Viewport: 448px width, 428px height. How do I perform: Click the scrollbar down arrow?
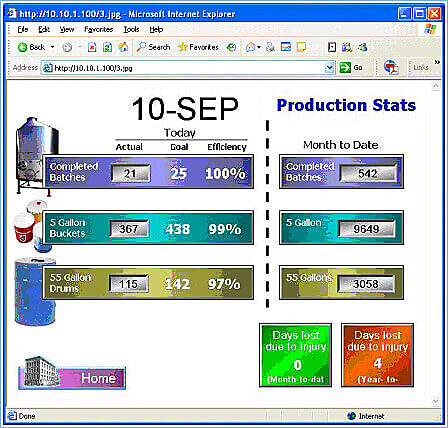[436, 401]
